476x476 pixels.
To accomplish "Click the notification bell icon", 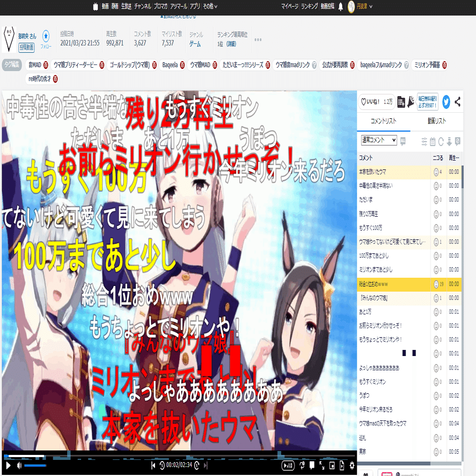I will (340, 6).
